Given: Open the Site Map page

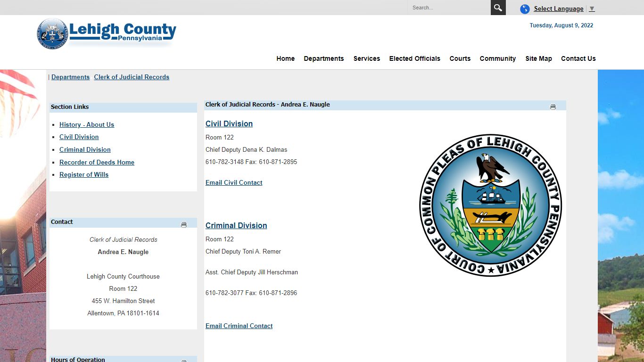Looking at the screenshot, I should (538, 58).
